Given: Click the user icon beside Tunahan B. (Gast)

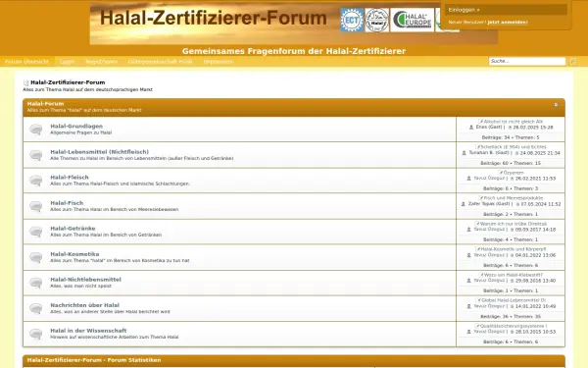Looking at the screenshot, I should pos(464,153).
